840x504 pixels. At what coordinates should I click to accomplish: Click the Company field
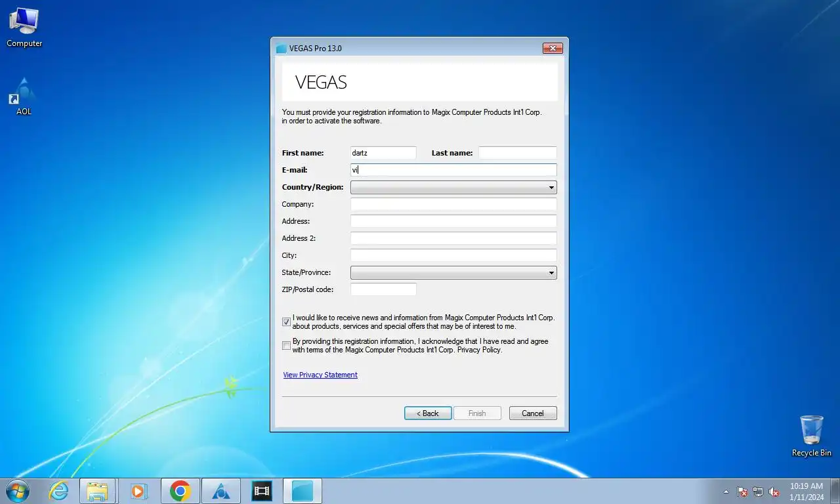pyautogui.click(x=453, y=204)
